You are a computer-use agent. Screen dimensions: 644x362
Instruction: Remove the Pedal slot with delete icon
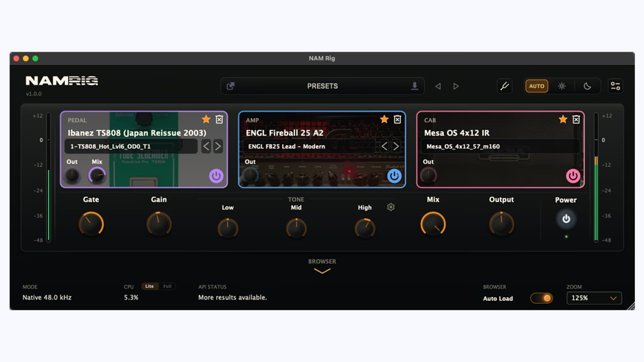(x=219, y=119)
